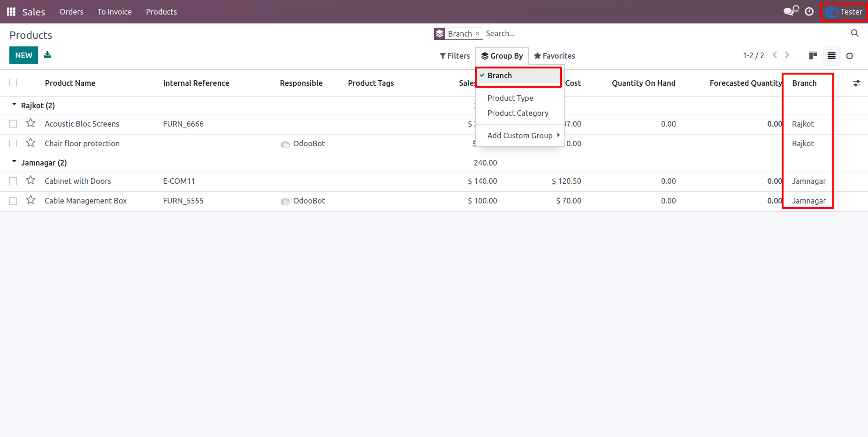Sort by Internal Reference column header
The width and height of the screenshot is (868, 437).
[196, 83]
